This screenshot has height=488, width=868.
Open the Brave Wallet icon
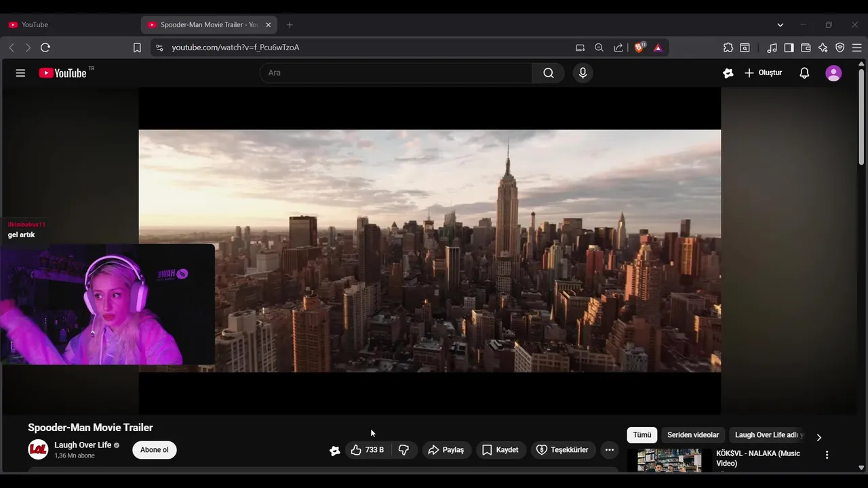(806, 47)
